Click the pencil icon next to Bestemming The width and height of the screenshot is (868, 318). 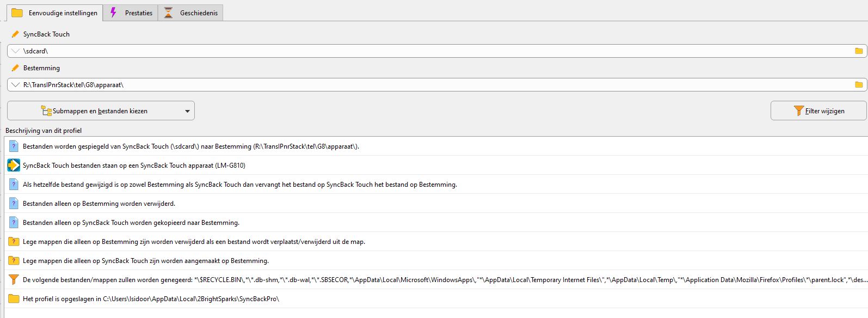pyautogui.click(x=15, y=68)
